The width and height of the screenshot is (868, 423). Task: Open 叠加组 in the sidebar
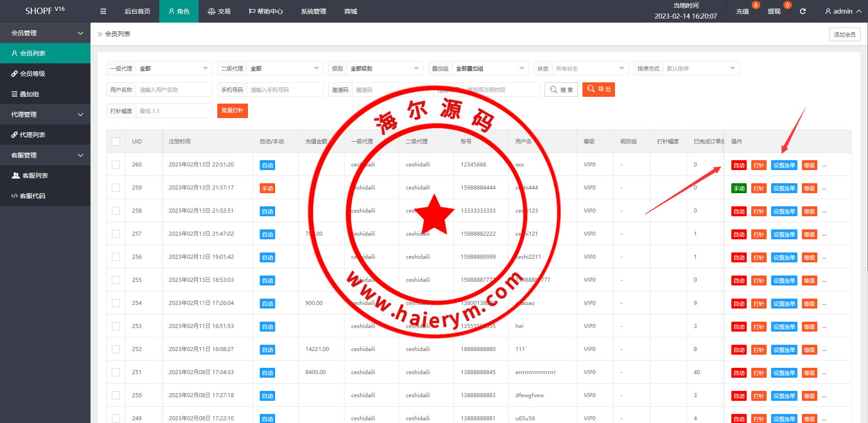(x=29, y=94)
